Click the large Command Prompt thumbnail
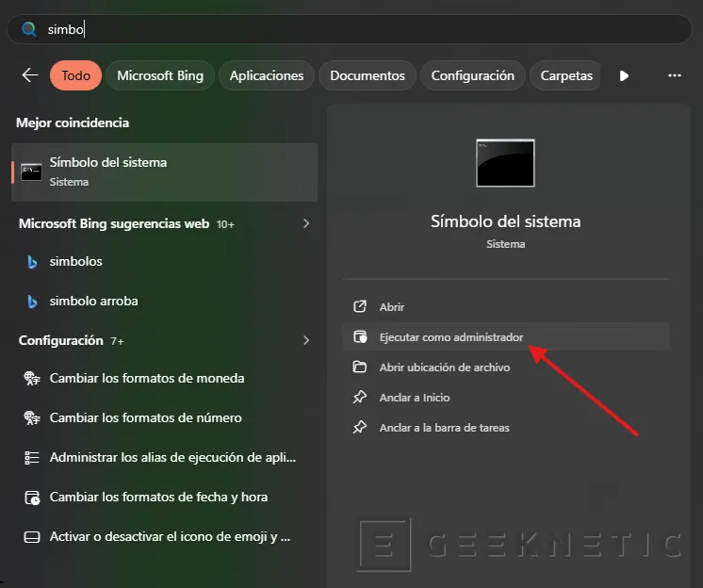 tap(505, 163)
